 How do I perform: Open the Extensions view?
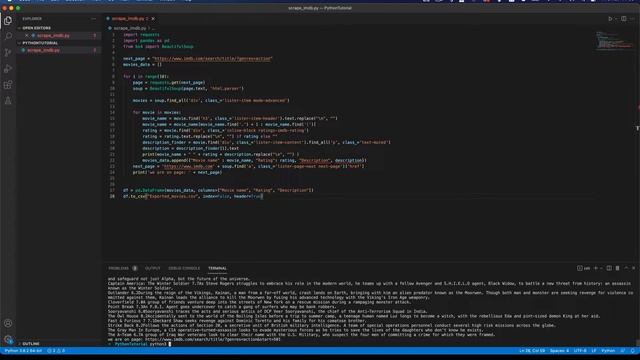[8, 84]
